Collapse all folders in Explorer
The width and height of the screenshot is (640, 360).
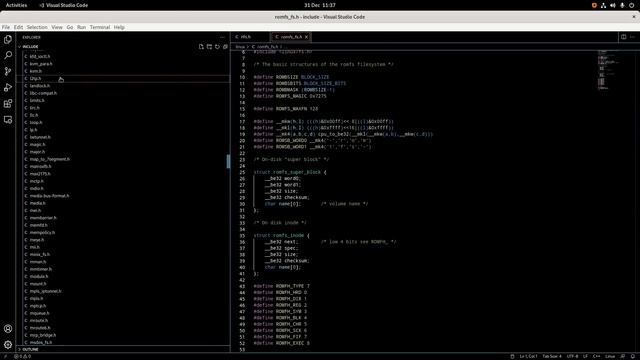[225, 47]
